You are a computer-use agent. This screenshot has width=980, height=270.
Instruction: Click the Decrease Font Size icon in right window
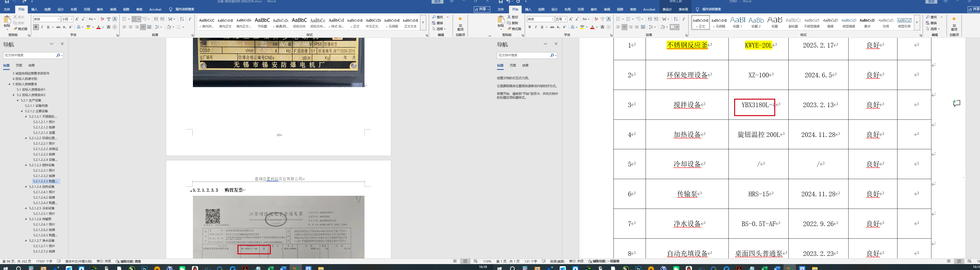tap(577, 19)
